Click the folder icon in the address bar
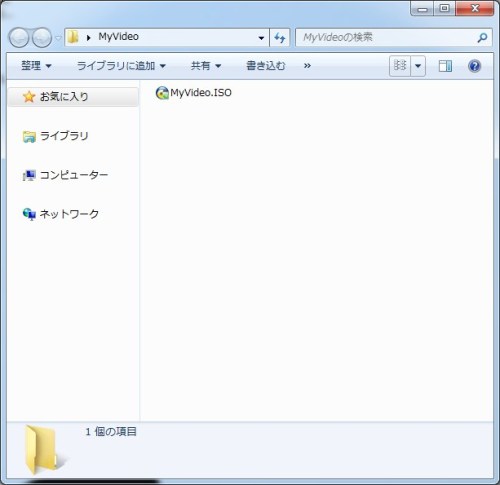The image size is (500, 485). pyautogui.click(x=72, y=37)
